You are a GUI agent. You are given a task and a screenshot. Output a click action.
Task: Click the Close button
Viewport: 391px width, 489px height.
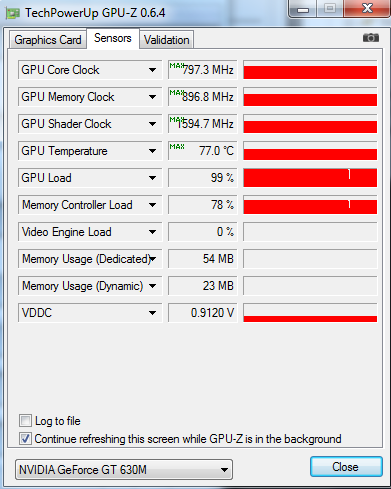pos(346,467)
